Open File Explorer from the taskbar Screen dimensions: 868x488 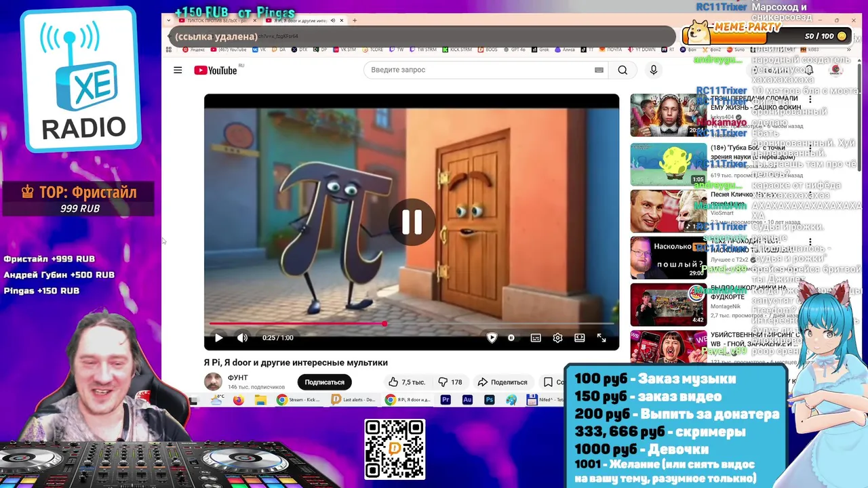point(260,400)
